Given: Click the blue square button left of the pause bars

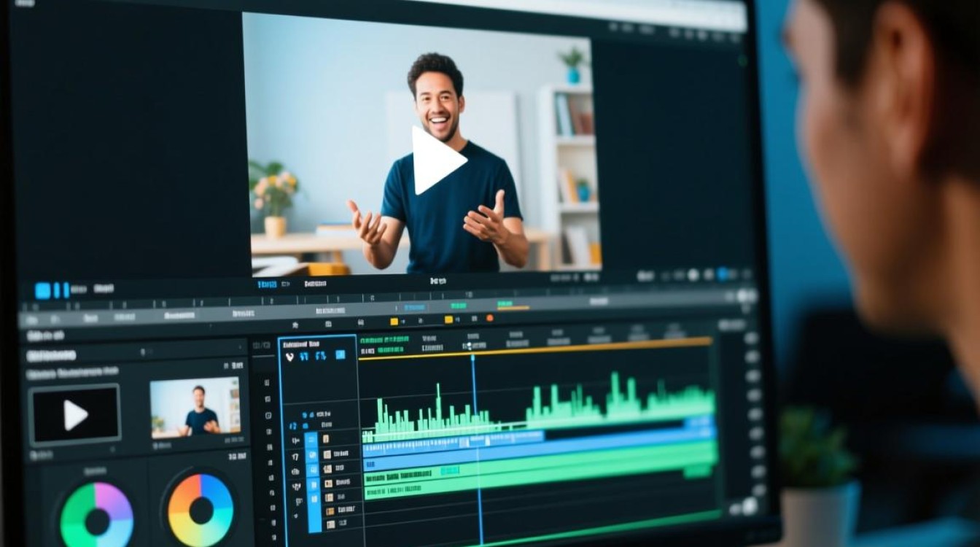Looking at the screenshot, I should point(43,290).
